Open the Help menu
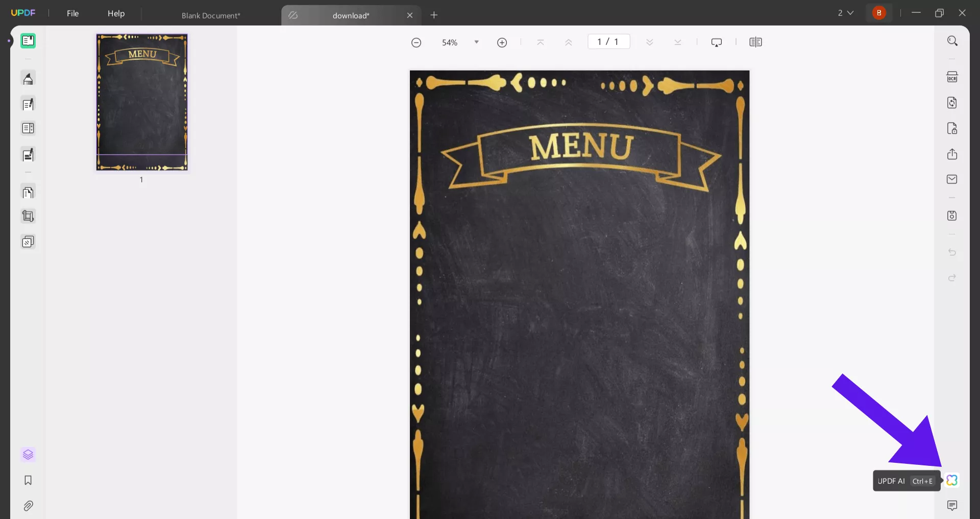Viewport: 980px width, 519px height. pos(116,13)
